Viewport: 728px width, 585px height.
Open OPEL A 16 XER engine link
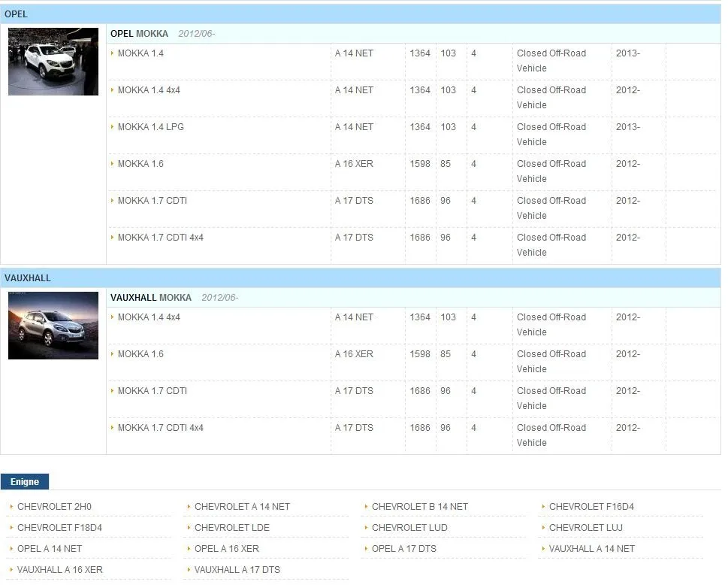[227, 549]
